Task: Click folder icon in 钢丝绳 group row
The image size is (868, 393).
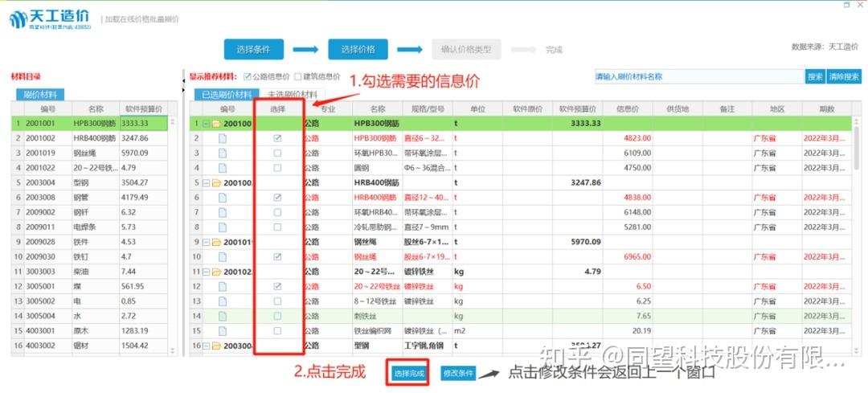Action: coord(216,242)
